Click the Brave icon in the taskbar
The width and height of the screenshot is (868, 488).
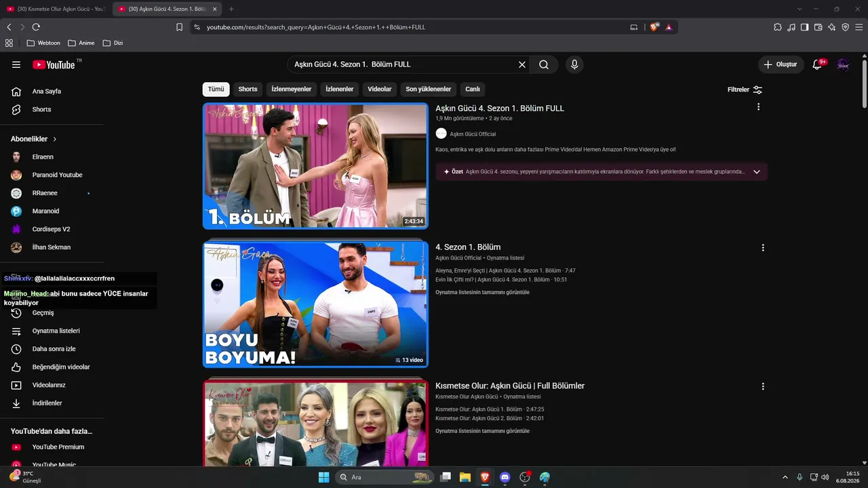pyautogui.click(x=485, y=477)
